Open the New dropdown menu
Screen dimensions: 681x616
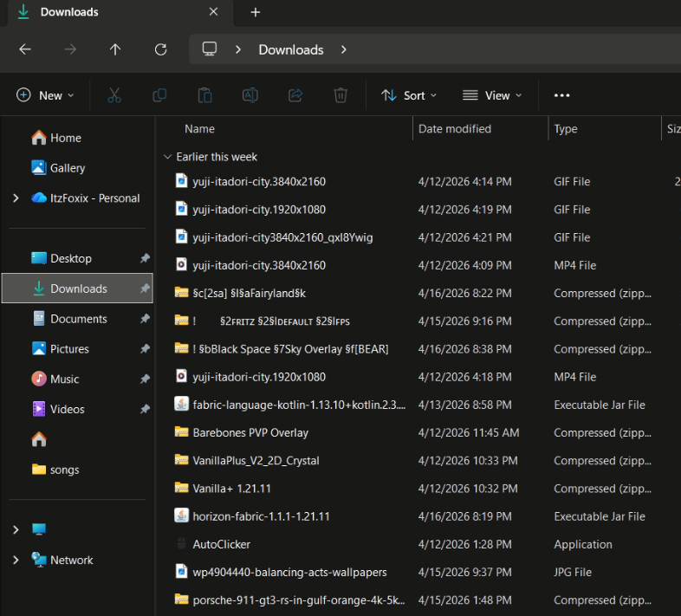point(45,95)
